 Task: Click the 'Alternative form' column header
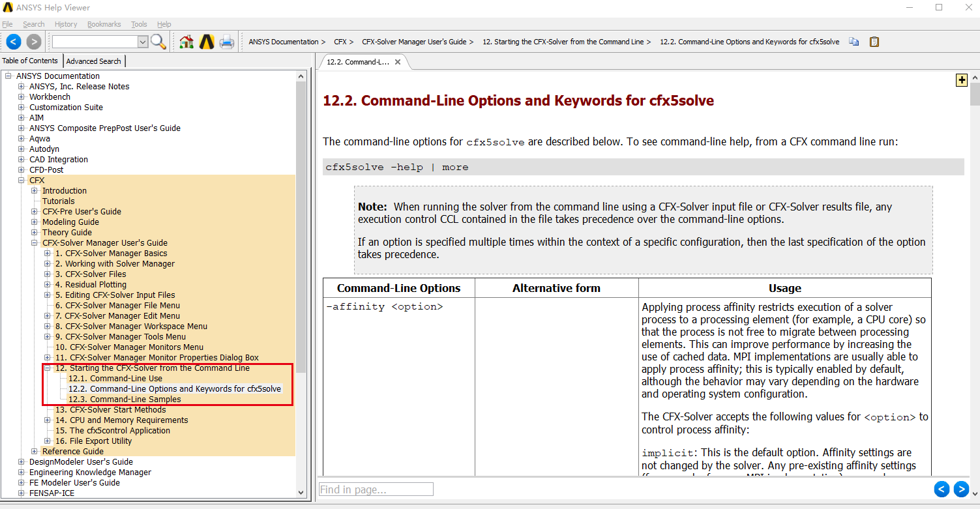point(556,288)
